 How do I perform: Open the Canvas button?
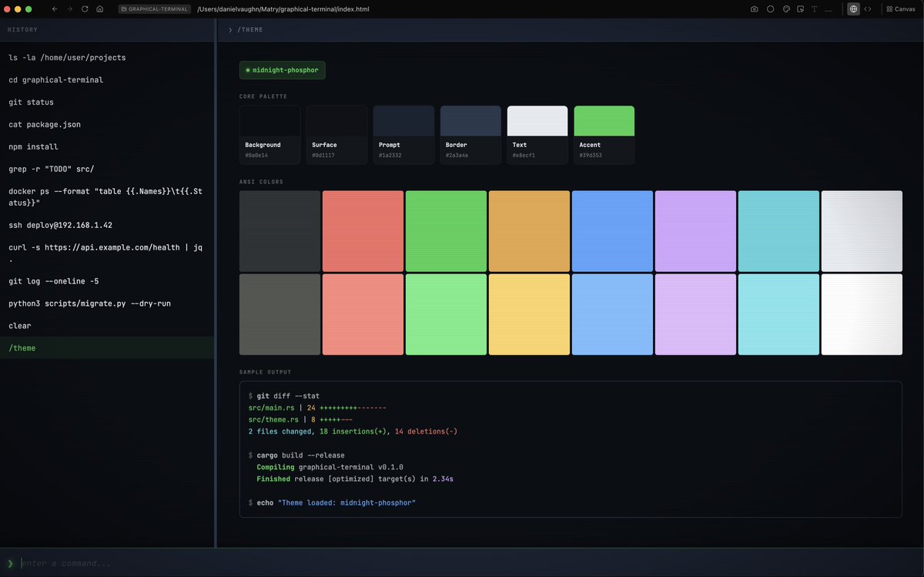click(x=900, y=9)
